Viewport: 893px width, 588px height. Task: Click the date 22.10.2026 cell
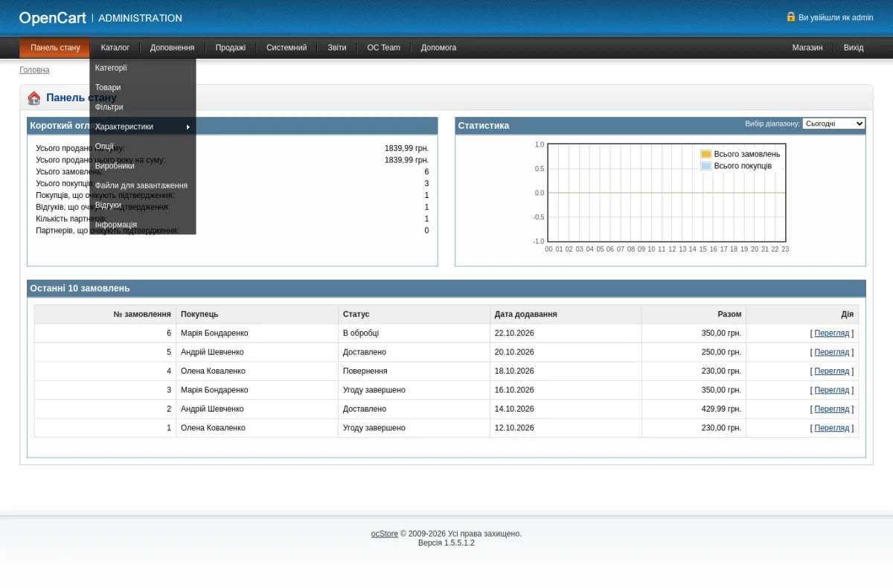[x=566, y=333]
